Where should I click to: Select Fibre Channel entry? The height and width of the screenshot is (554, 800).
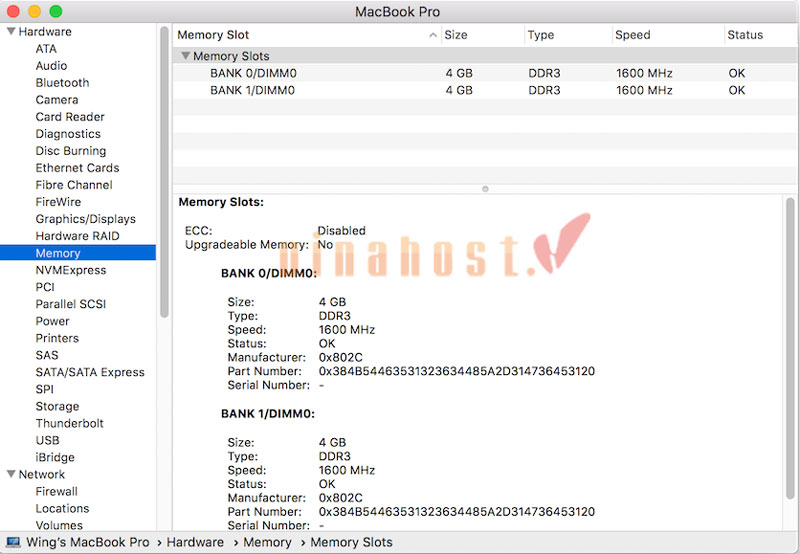point(74,185)
